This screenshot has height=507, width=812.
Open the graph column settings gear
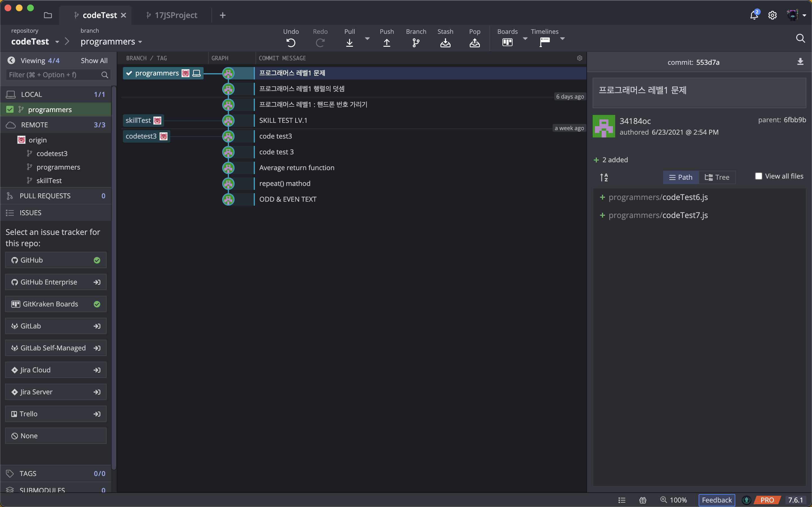(x=579, y=58)
